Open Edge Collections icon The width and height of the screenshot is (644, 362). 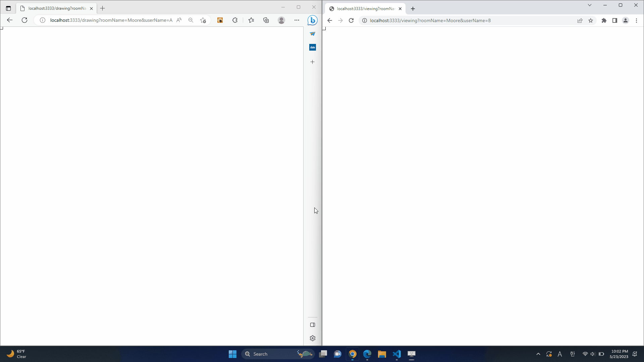pyautogui.click(x=266, y=20)
